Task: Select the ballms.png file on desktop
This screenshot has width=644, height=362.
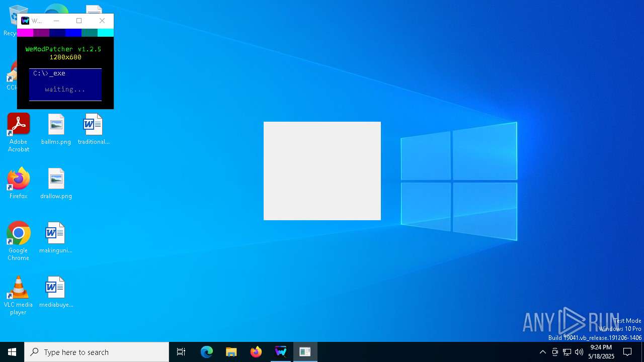Action: click(x=56, y=129)
